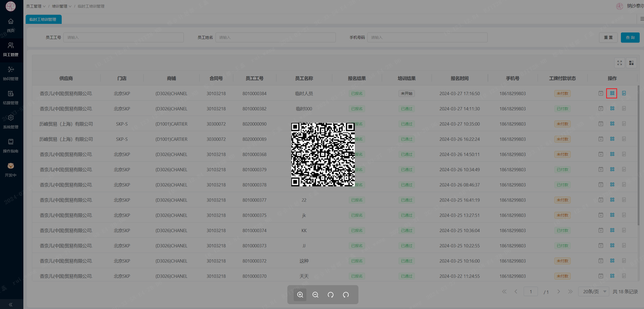644x309 pixels.
Task: Open 协同管理 sidebar section
Action: [x=11, y=74]
